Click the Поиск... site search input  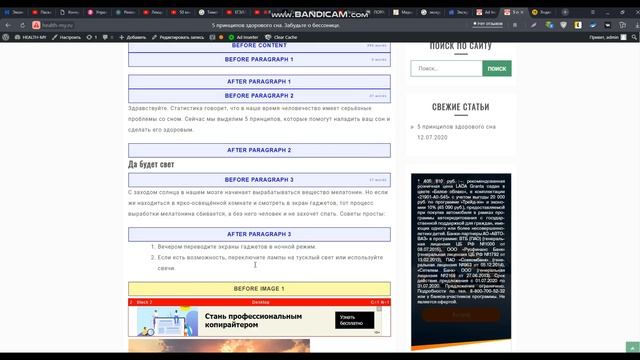[447, 69]
